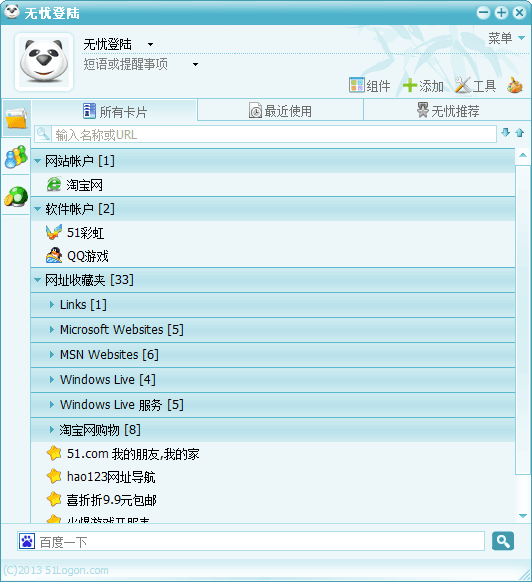This screenshot has width=532, height=582.
Task: Select the green mushroom sidebar icon
Action: coord(16,196)
